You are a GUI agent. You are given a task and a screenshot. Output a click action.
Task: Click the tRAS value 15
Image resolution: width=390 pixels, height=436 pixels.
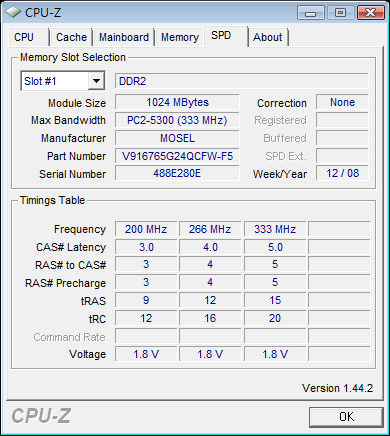(275, 300)
